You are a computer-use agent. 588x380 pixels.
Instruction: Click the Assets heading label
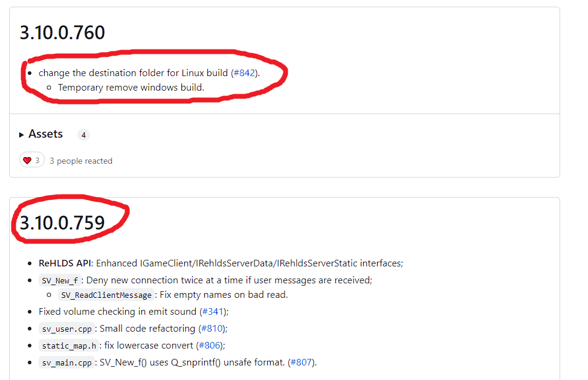pyautogui.click(x=46, y=134)
